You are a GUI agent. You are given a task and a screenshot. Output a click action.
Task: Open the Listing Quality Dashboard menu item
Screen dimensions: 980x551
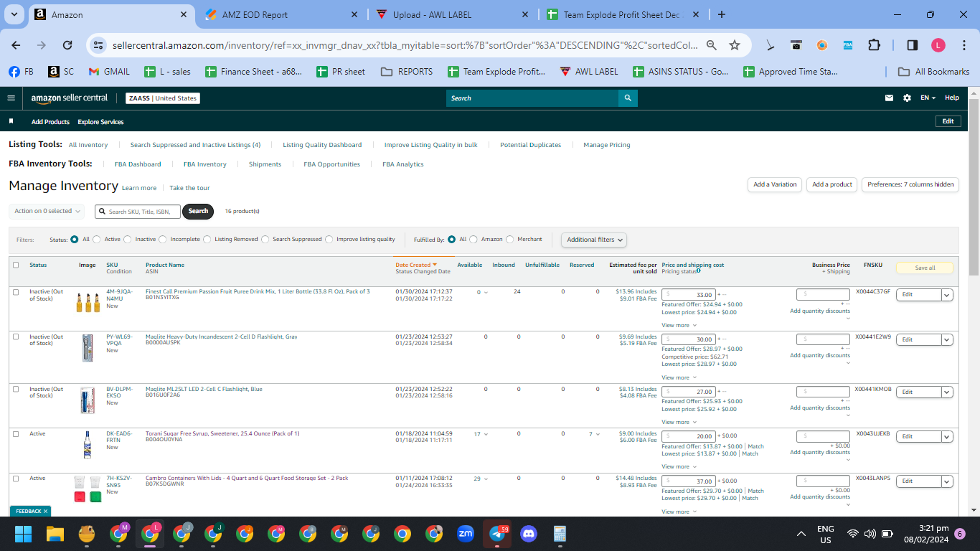[322, 145]
